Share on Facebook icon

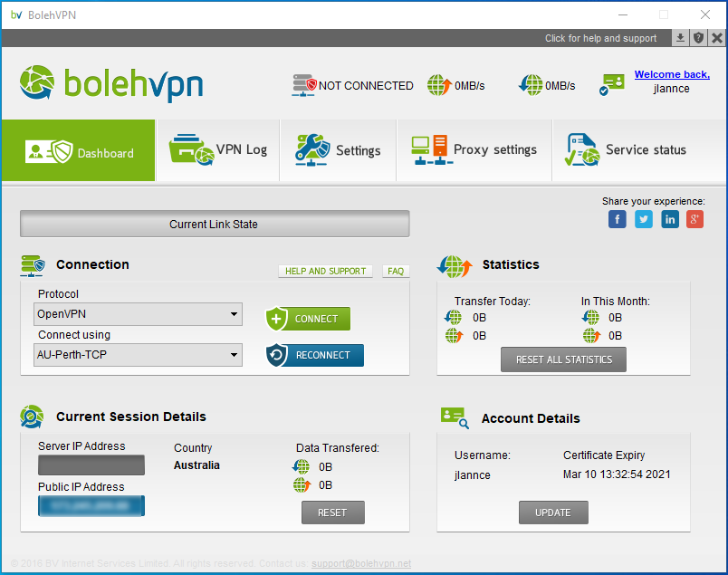click(x=617, y=219)
